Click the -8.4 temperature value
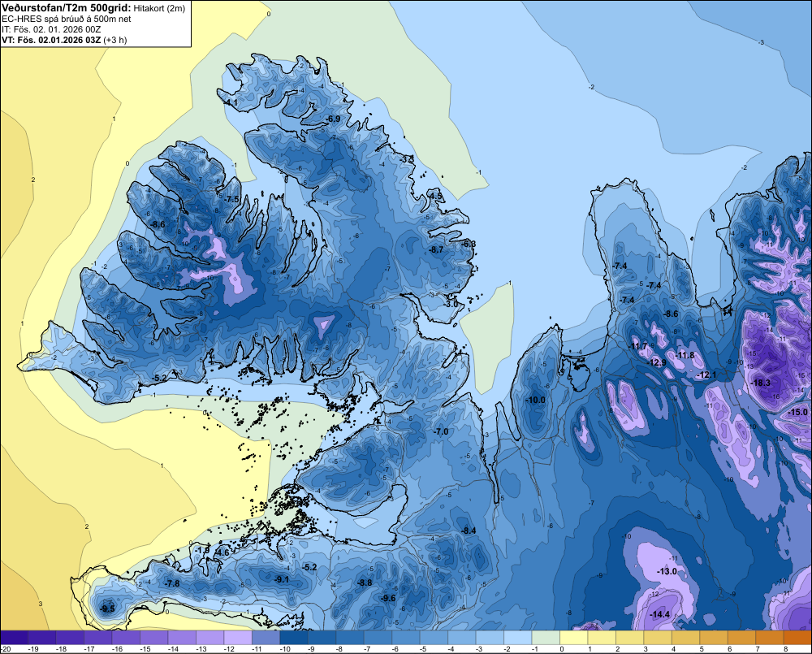The height and width of the screenshot is (654, 812). (469, 531)
